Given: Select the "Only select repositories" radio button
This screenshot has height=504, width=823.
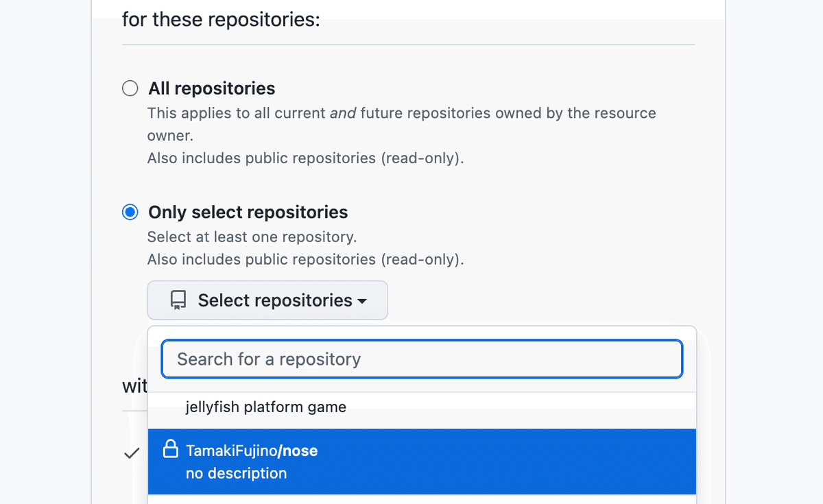Looking at the screenshot, I should tap(130, 212).
